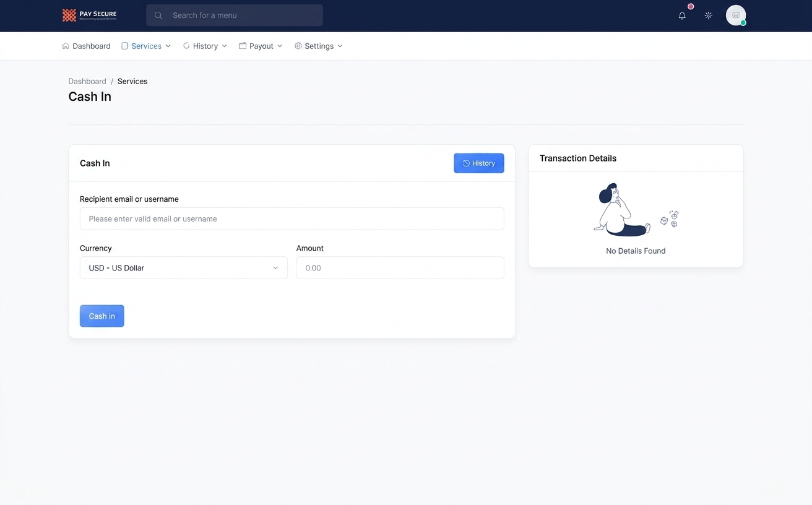Click the Amount field label
This screenshot has height=505, width=812.
(310, 248)
